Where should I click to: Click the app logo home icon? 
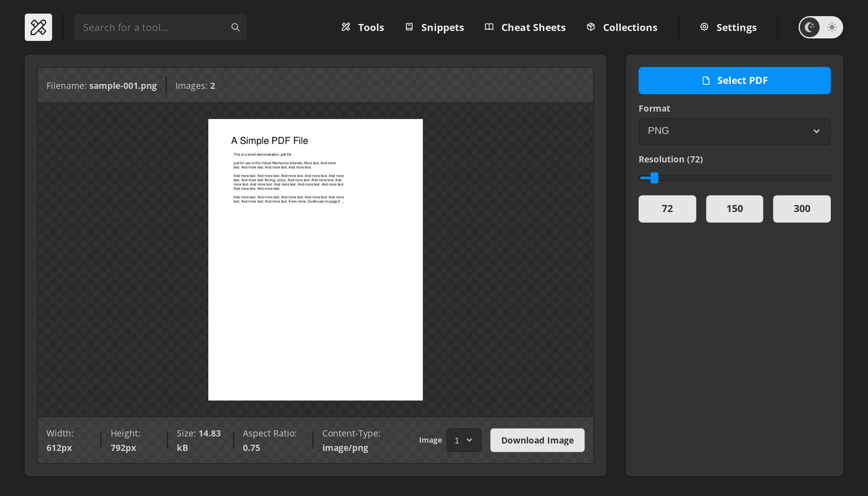[38, 27]
